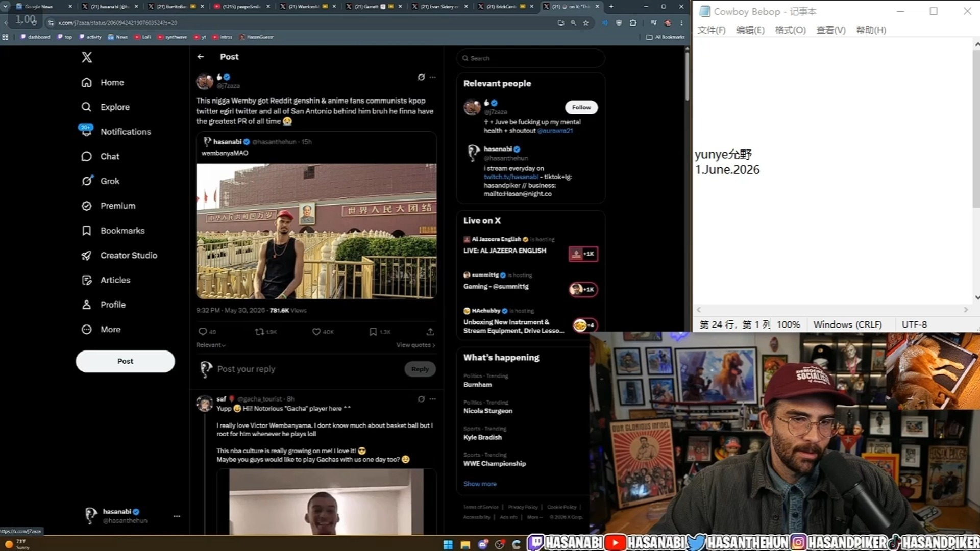This screenshot has height=551, width=980.
Task: Open the Chrome three-dot menu
Action: [x=681, y=23]
